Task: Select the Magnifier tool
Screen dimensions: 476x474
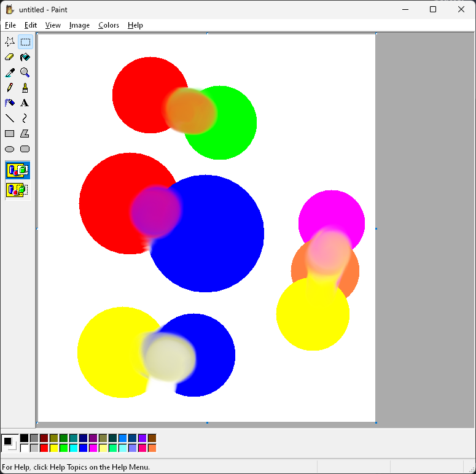Action: point(25,72)
